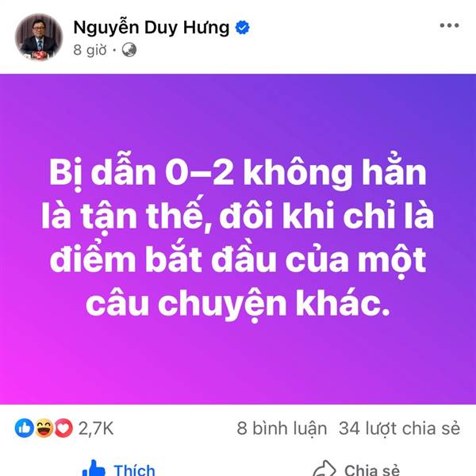Click the thumbs-up icon beside Thích
The image size is (476, 476).
94,469
